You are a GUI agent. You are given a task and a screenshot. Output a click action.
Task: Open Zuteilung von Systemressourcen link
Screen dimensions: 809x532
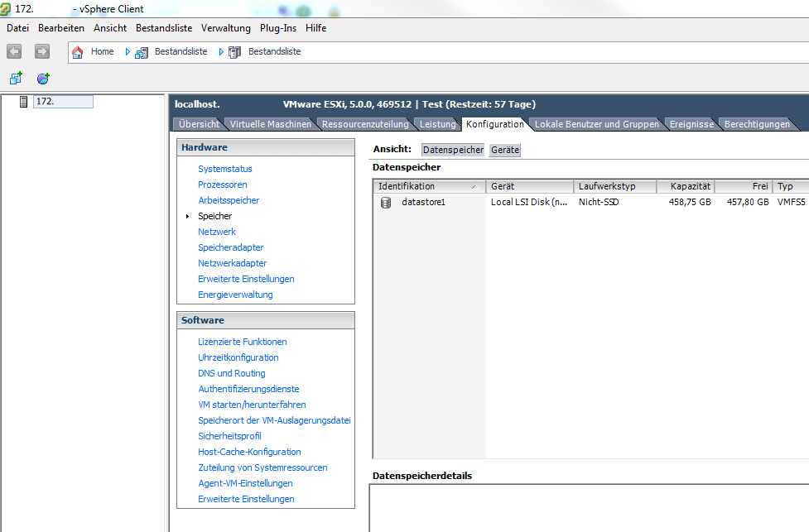pyautogui.click(x=262, y=467)
